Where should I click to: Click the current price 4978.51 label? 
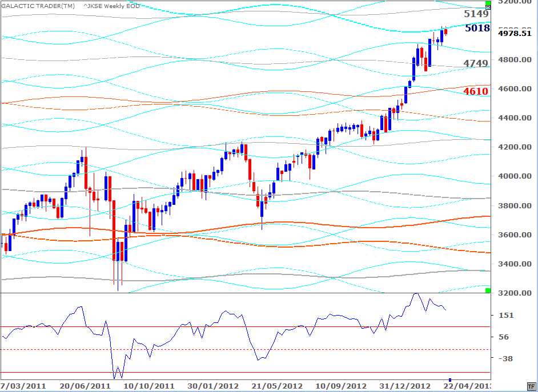515,33
